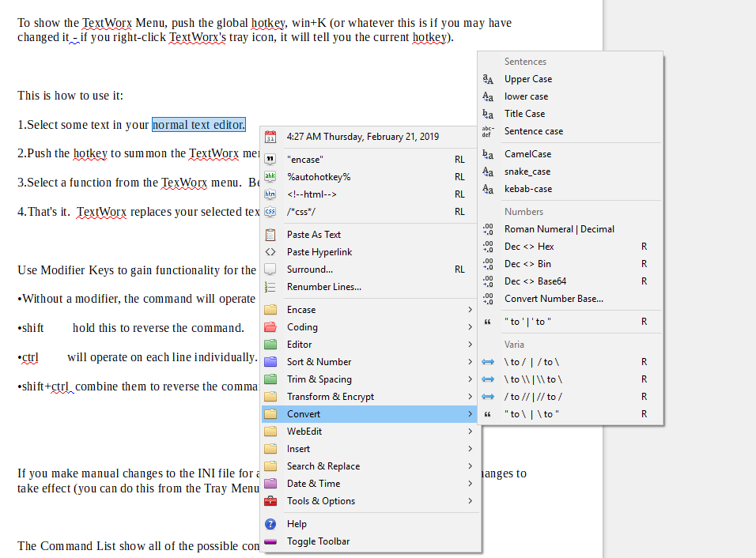Click the underlined word "ctrl" bullet
Viewport: 756px width, 558px height.
tap(30, 357)
